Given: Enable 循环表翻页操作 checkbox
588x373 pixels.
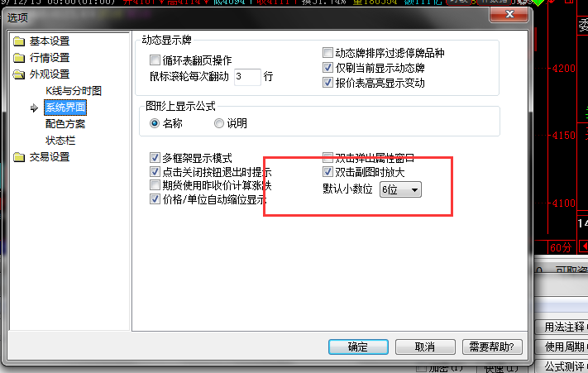Looking at the screenshot, I should coord(155,60).
